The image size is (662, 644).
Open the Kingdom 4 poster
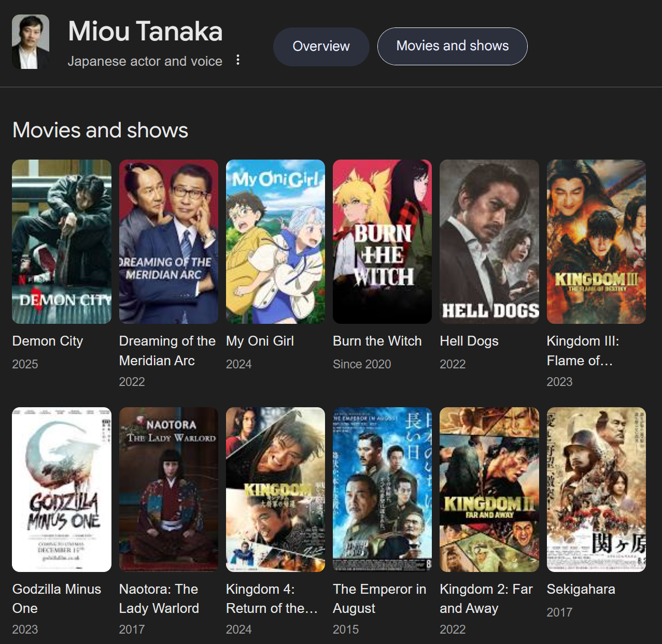(x=275, y=490)
